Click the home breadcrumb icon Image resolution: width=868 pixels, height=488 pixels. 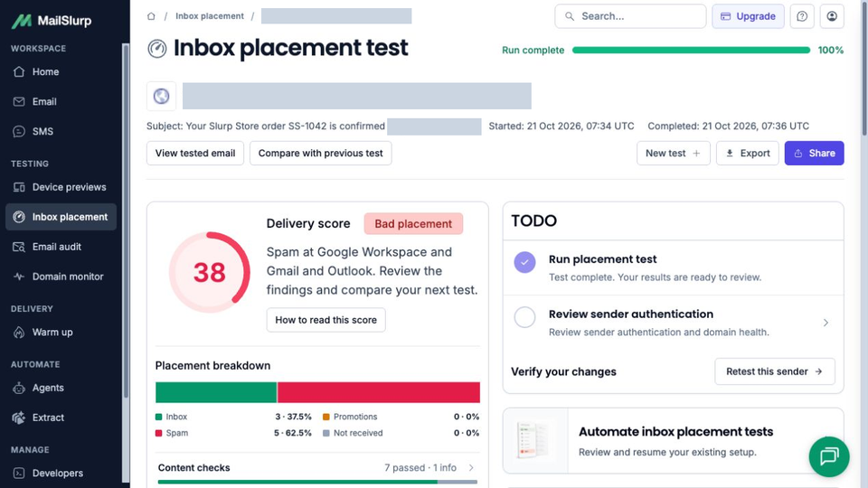pos(151,16)
